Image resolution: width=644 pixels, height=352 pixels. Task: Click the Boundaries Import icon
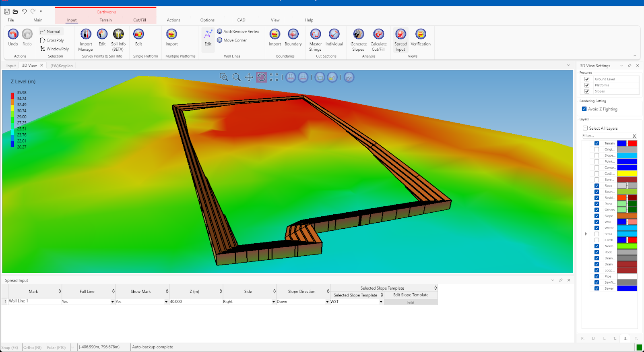(x=275, y=34)
